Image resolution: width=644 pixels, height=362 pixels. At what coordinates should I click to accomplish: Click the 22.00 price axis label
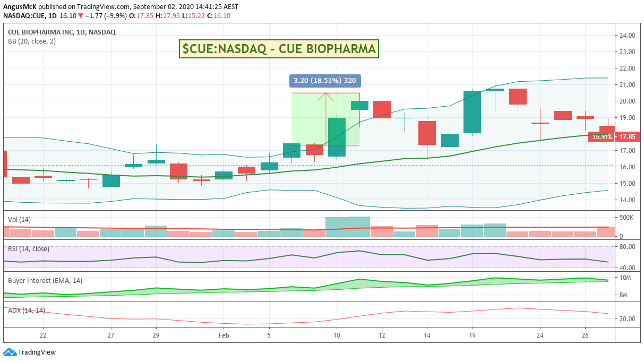pos(627,68)
